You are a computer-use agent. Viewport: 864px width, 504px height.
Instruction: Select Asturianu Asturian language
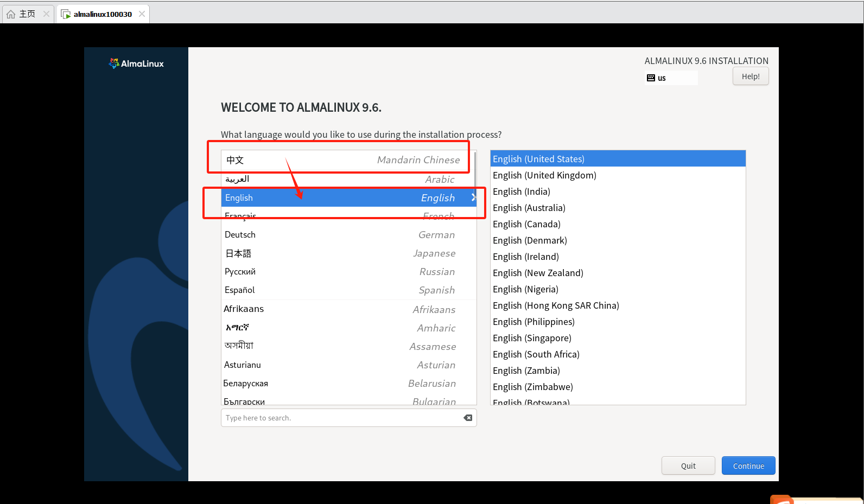348,365
